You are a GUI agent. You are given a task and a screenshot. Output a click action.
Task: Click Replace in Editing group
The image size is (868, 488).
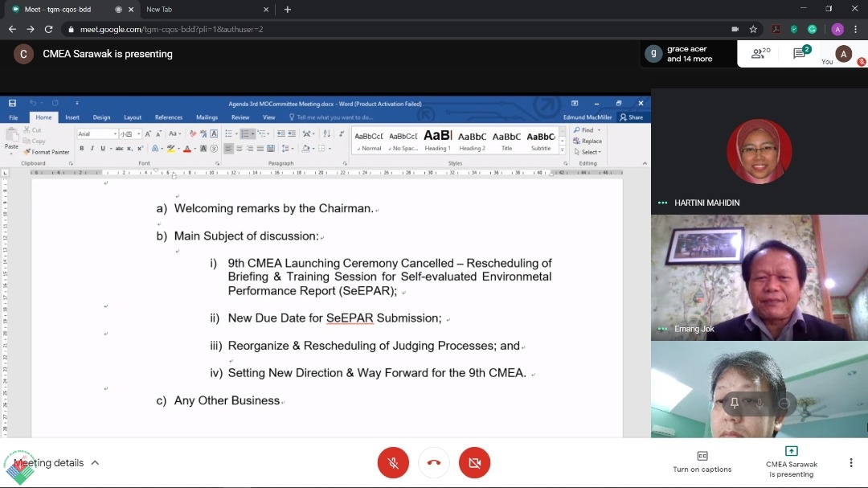588,141
